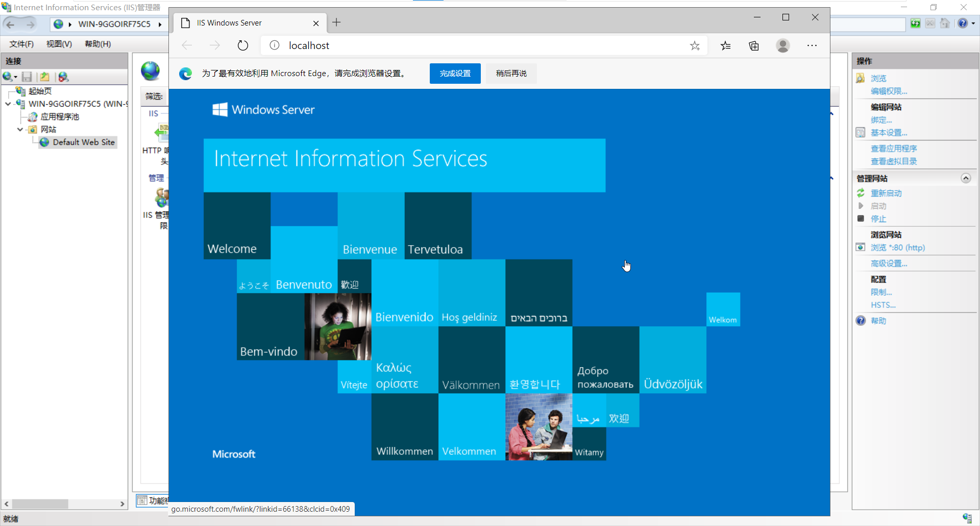Collapse the 网站 folder node

point(20,129)
